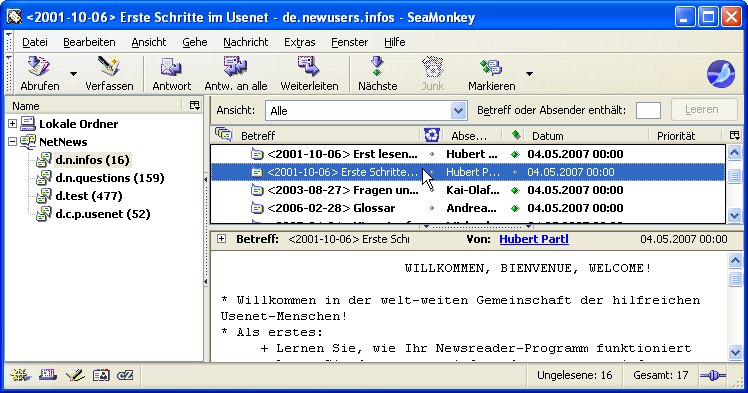748x393 pixels.
Task: Open the Nachricht menu
Action: pos(246,42)
